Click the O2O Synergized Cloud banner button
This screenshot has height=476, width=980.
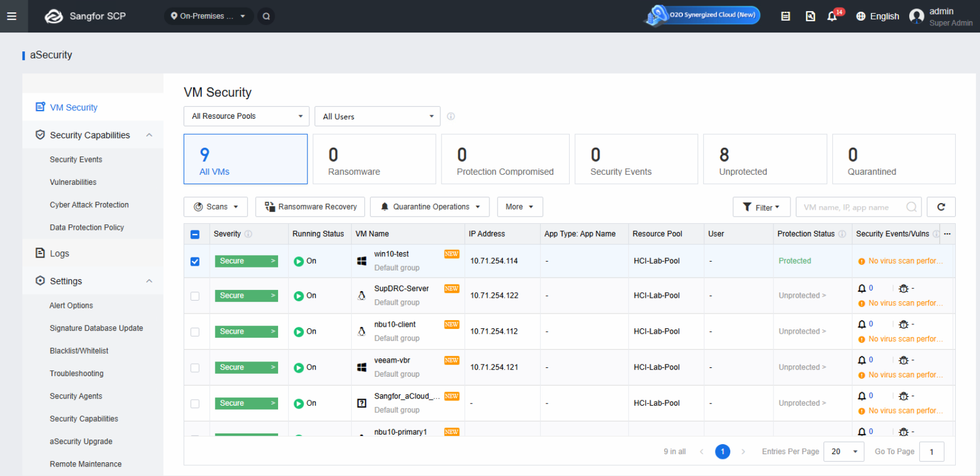click(x=703, y=15)
